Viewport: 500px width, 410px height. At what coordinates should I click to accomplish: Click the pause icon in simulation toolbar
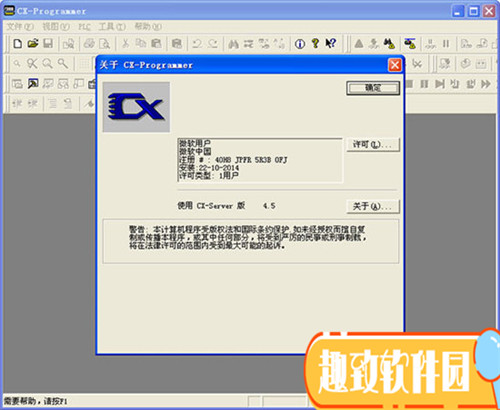coord(424,84)
